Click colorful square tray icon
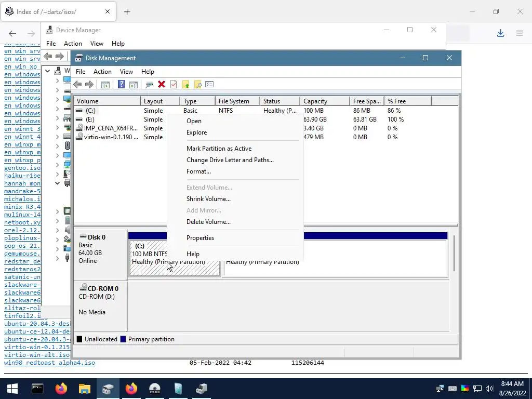532x399 pixels. (x=465, y=389)
